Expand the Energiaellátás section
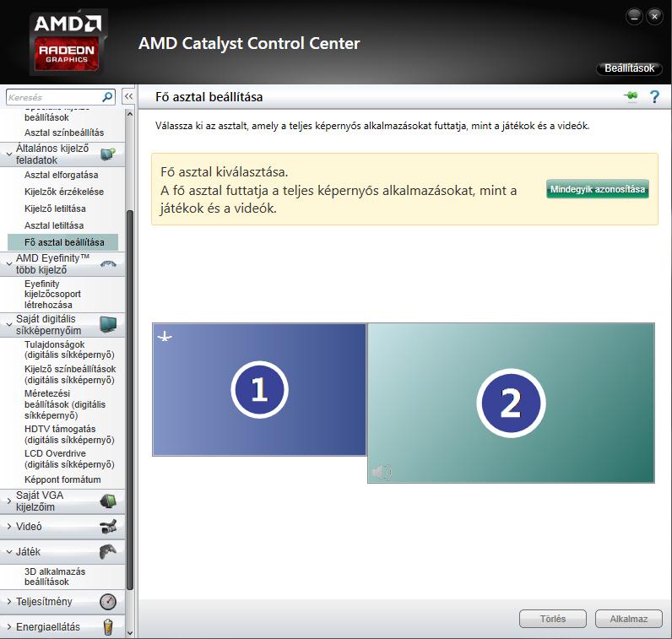672x639 pixels. click(x=8, y=627)
